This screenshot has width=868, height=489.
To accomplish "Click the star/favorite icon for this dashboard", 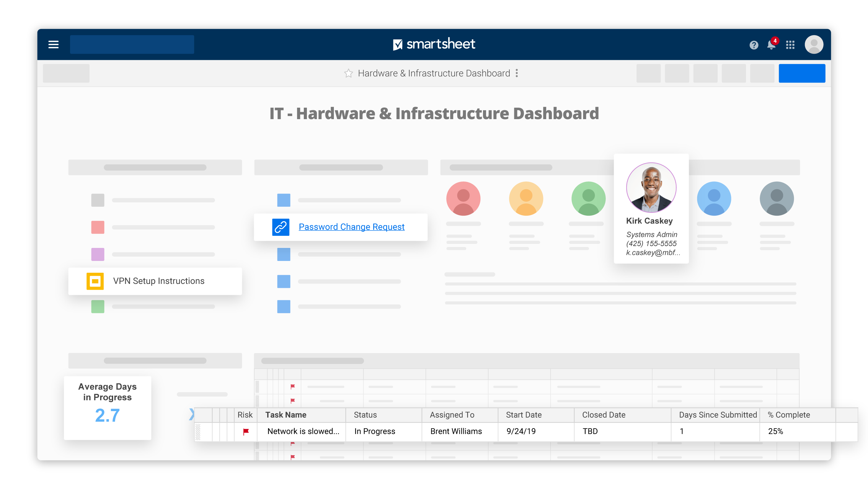I will (348, 73).
